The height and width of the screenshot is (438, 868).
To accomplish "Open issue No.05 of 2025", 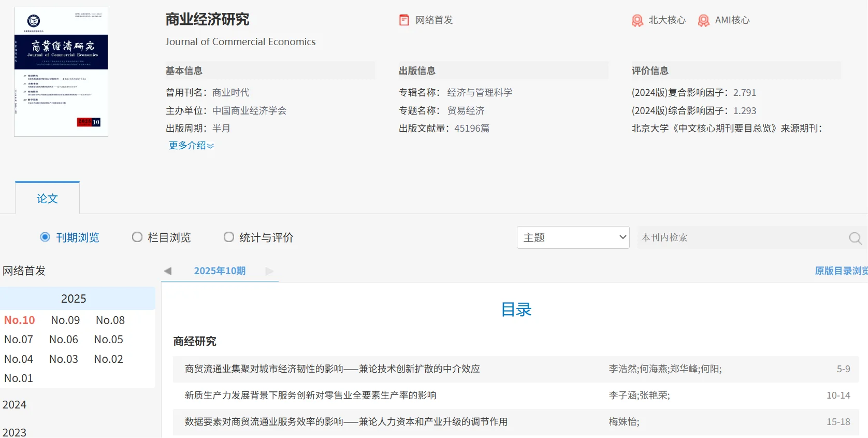I will click(109, 340).
